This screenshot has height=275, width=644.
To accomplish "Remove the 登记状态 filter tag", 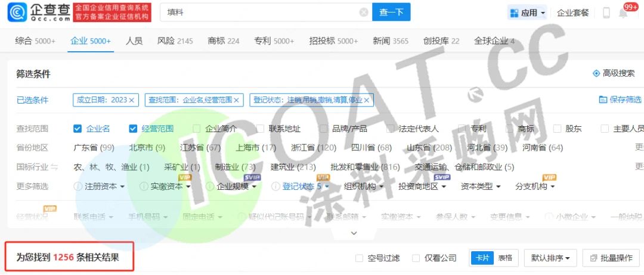I will pyautogui.click(x=367, y=100).
